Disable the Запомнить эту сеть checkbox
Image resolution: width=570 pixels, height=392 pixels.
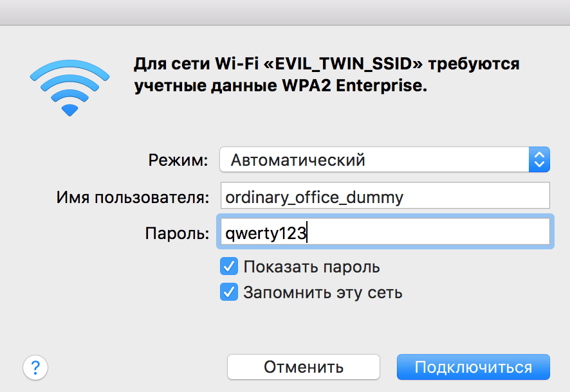[229, 292]
